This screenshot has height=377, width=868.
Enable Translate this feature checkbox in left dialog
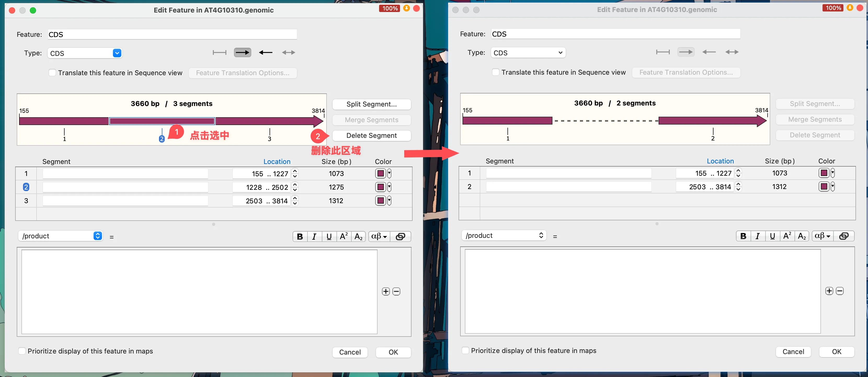(x=52, y=73)
